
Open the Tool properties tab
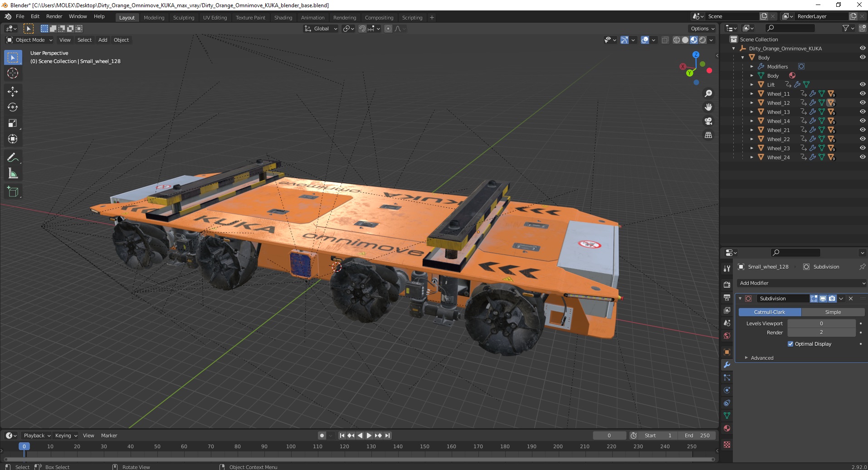point(727,269)
